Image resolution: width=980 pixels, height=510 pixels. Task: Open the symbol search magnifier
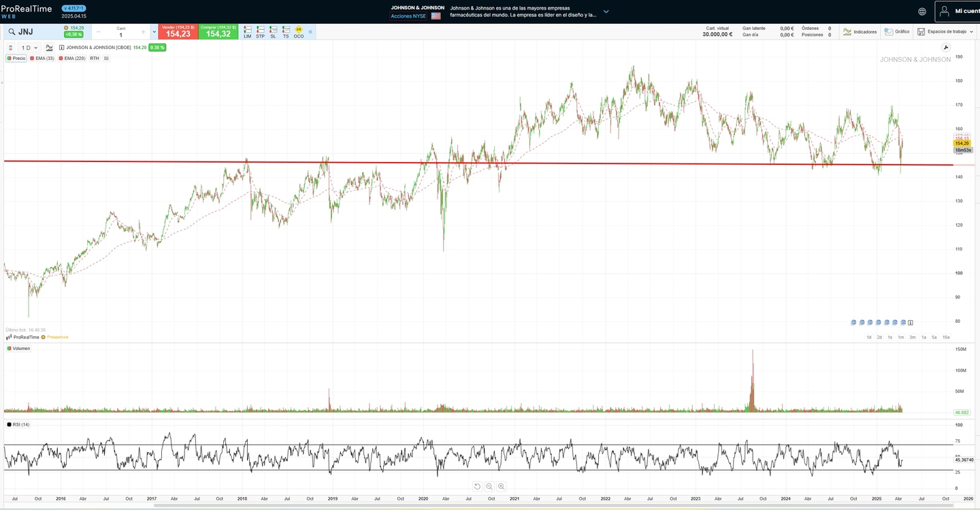[11, 31]
